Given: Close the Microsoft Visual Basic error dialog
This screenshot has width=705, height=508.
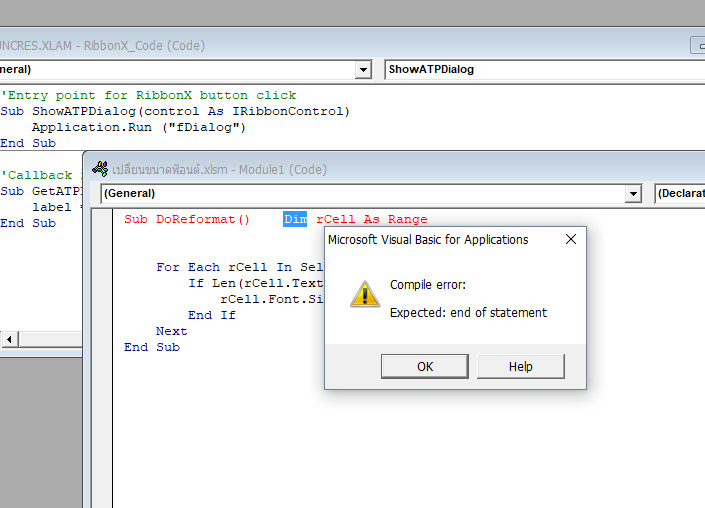Looking at the screenshot, I should (570, 240).
